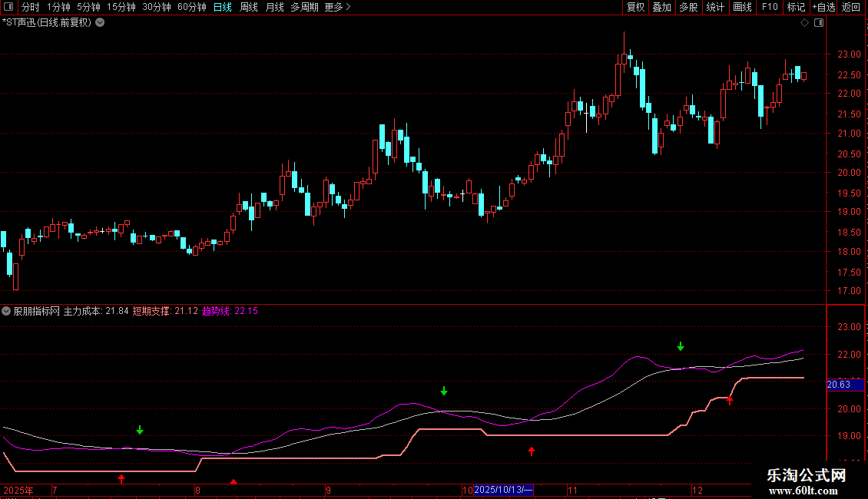Toggle the right side panel icon
868x499 pixels.
tap(819, 23)
